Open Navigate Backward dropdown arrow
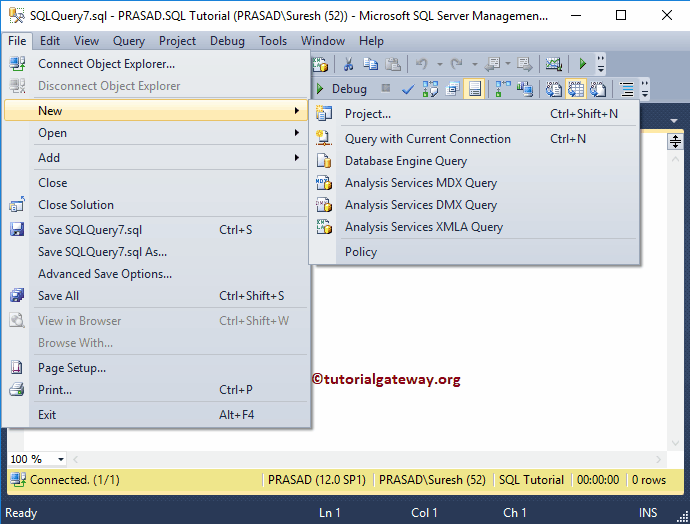Image resolution: width=690 pixels, height=524 pixels. tap(507, 64)
